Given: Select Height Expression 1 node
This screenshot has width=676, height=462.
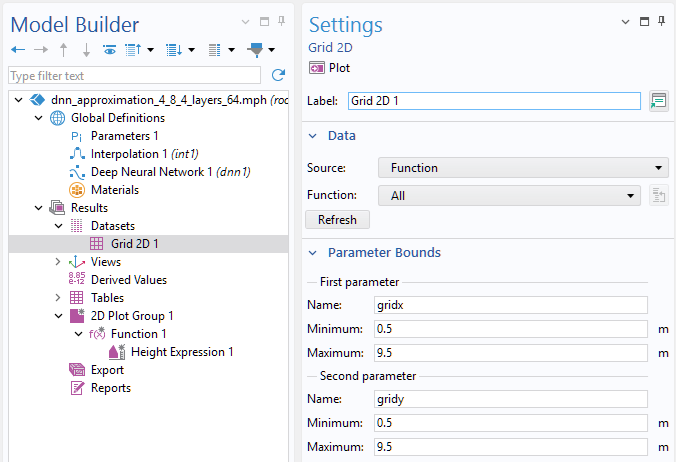Looking at the screenshot, I should [182, 352].
